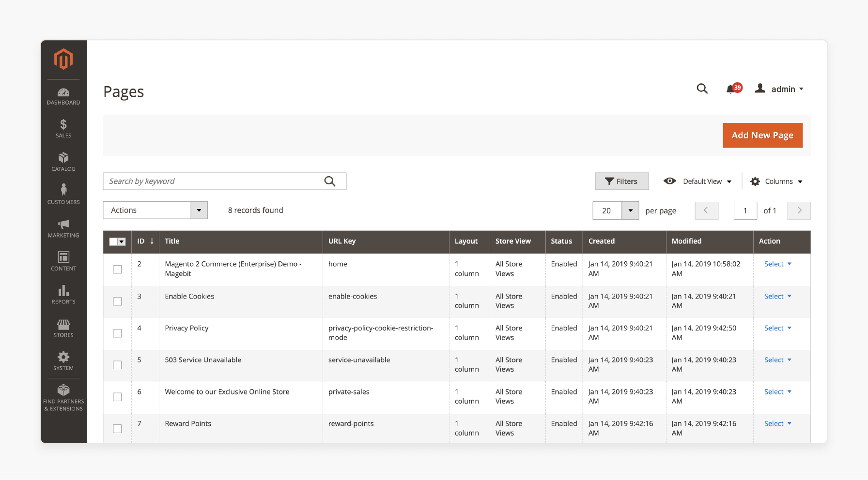Open the System sidebar section
This screenshot has height=480, width=868.
point(63,361)
